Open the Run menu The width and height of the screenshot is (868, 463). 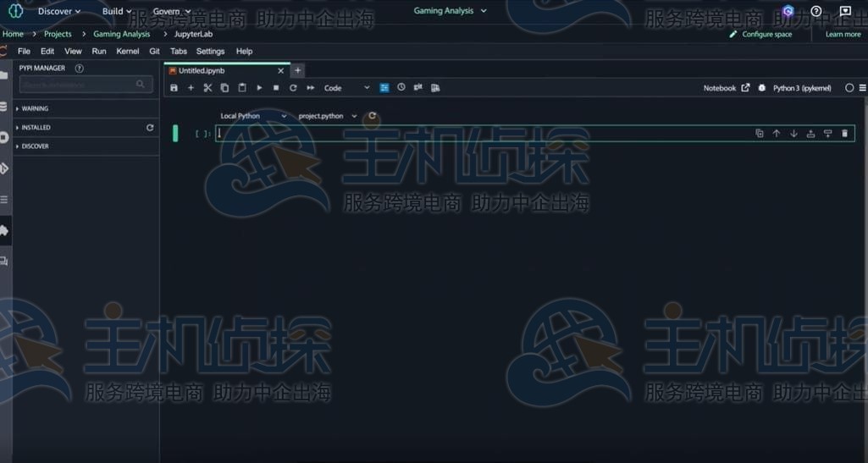pos(99,52)
